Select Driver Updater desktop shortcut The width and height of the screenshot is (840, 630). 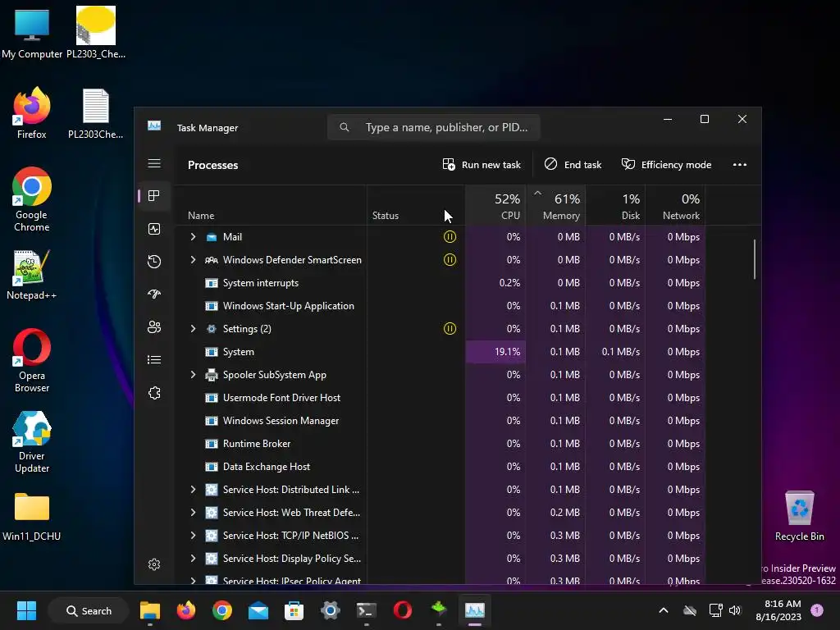[32, 442]
